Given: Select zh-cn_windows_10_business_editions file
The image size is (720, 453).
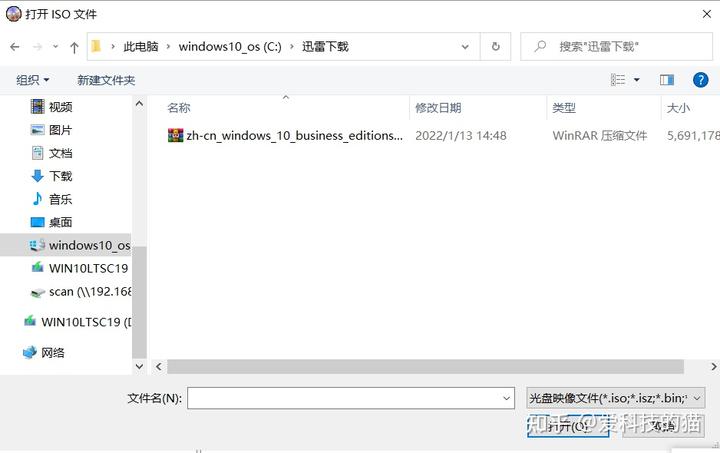Looking at the screenshot, I should click(x=294, y=135).
